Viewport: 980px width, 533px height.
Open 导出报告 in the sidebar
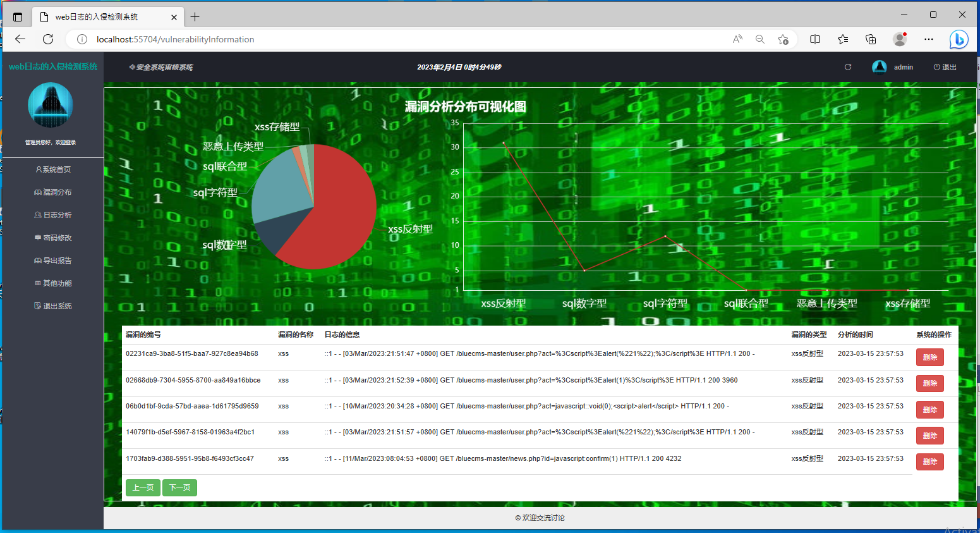coord(53,260)
